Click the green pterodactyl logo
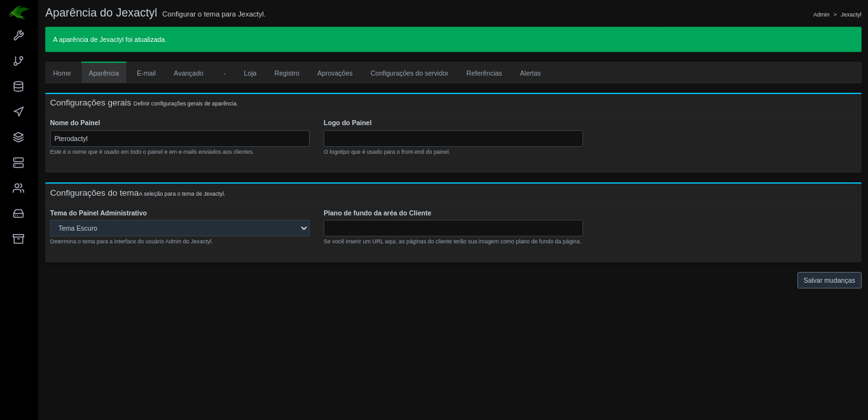The image size is (868, 420). [x=19, y=12]
